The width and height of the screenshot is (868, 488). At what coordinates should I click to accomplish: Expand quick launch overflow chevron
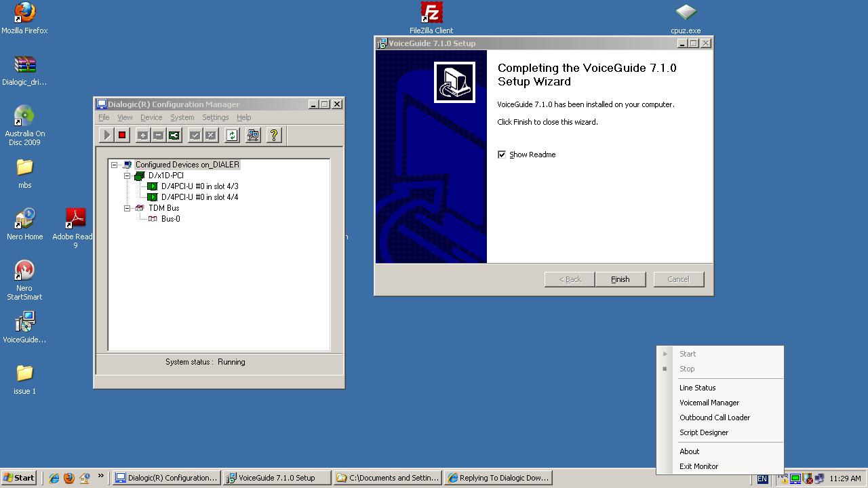(100, 476)
